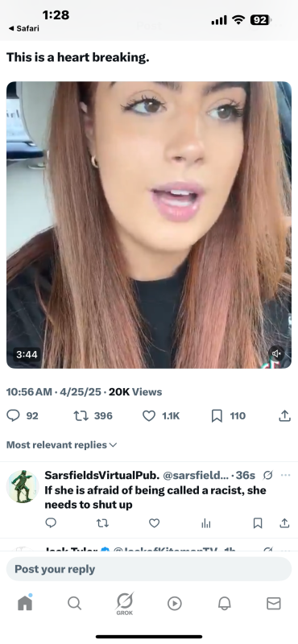
Task: Open the Notifications bell tab
Action: click(224, 603)
